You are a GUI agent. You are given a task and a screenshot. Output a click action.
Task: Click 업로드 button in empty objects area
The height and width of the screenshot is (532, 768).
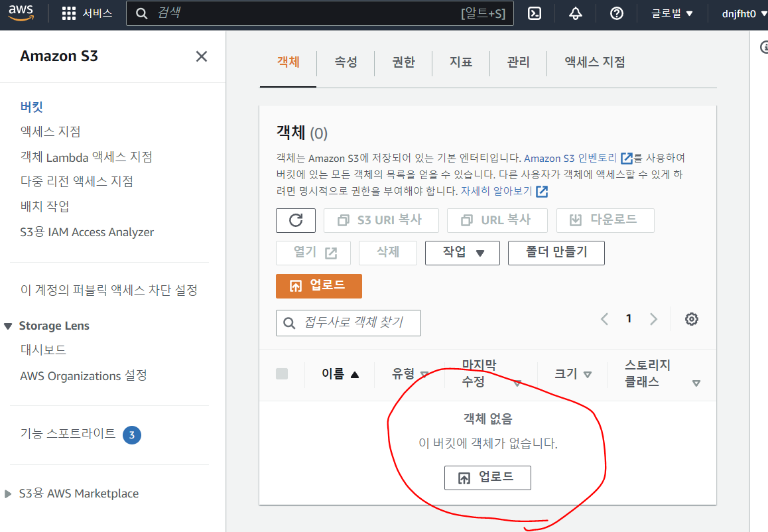click(487, 478)
